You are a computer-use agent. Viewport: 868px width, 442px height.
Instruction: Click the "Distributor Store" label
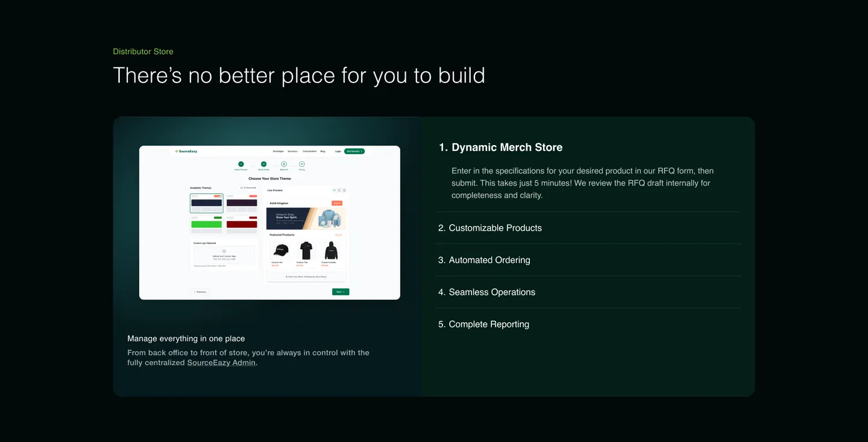pyautogui.click(x=143, y=52)
